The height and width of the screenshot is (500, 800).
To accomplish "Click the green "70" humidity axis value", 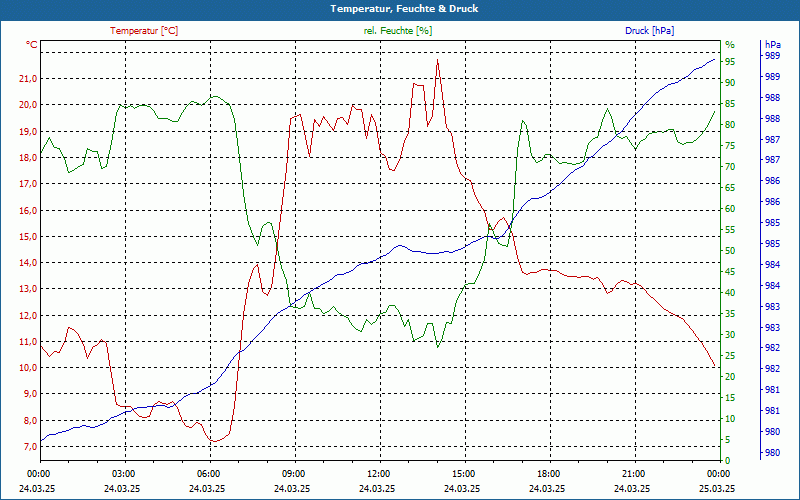I will (x=730, y=167).
